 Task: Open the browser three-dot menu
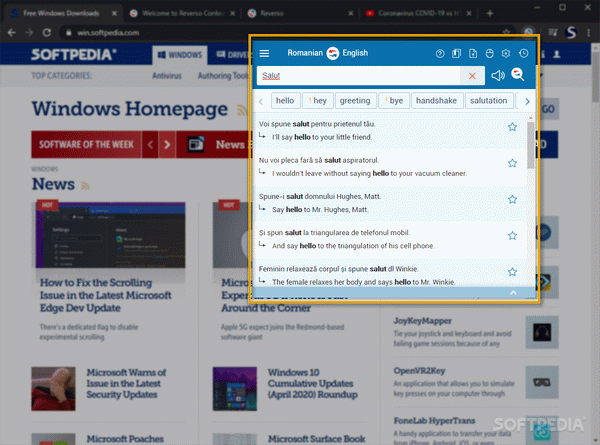pos(589,33)
